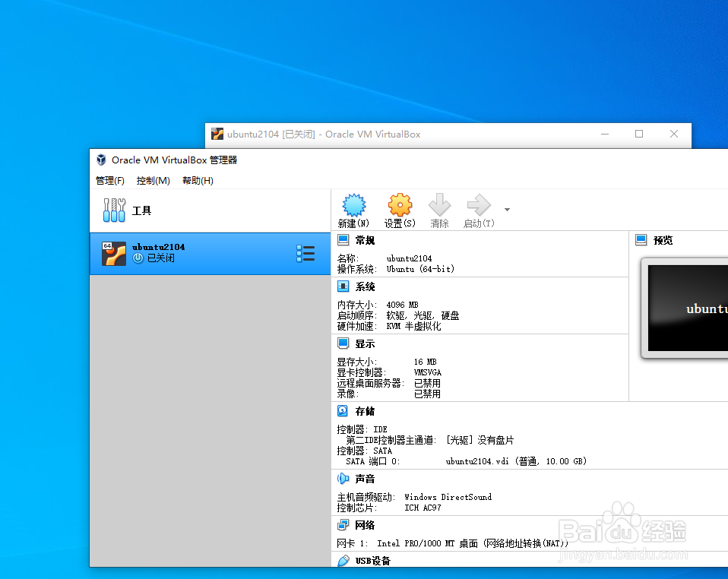
Task: Click the boot order 软驱, 光驱, 硬盘 text
Action: click(x=423, y=316)
